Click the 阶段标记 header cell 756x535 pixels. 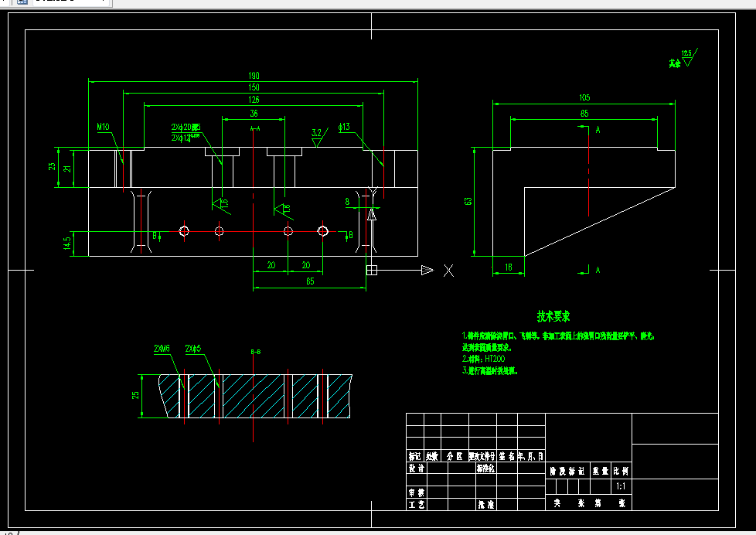coord(567,472)
